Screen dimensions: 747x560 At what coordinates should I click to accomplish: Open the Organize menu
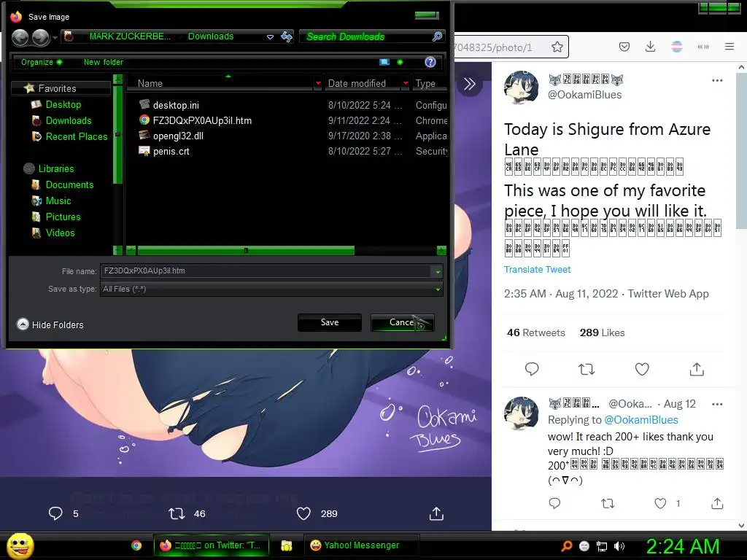42,62
